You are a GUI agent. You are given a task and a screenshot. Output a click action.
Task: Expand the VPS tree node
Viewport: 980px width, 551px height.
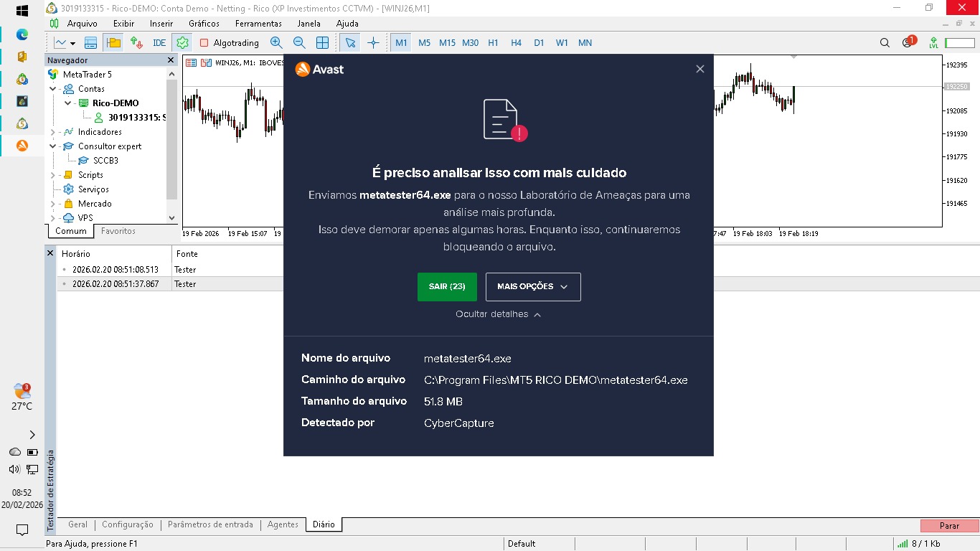point(53,218)
